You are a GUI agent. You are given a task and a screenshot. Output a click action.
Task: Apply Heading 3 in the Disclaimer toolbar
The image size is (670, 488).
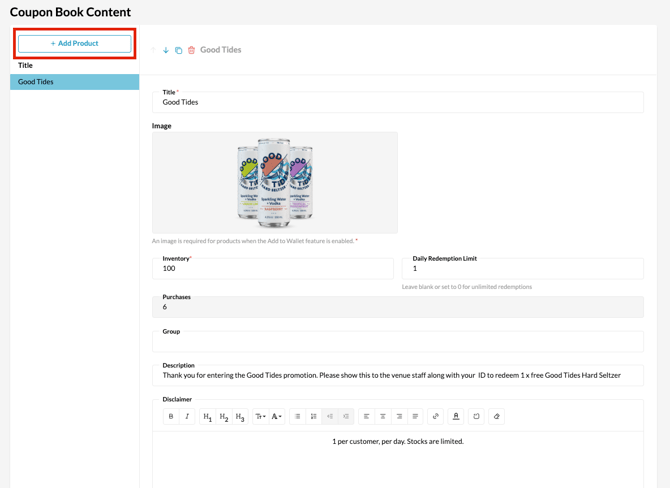click(240, 416)
